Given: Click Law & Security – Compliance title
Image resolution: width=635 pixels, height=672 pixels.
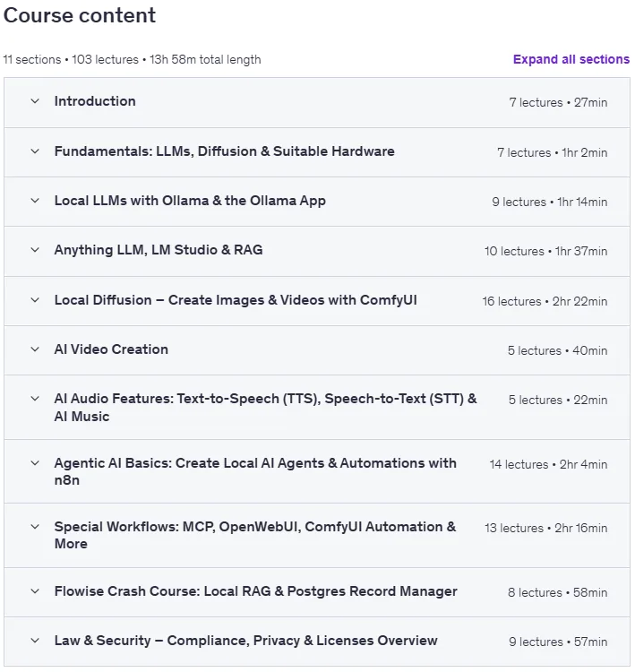Looking at the screenshot, I should [245, 641].
